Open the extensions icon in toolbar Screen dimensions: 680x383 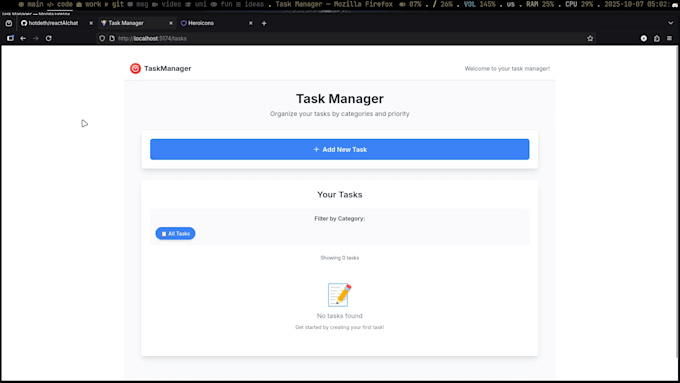pos(657,38)
